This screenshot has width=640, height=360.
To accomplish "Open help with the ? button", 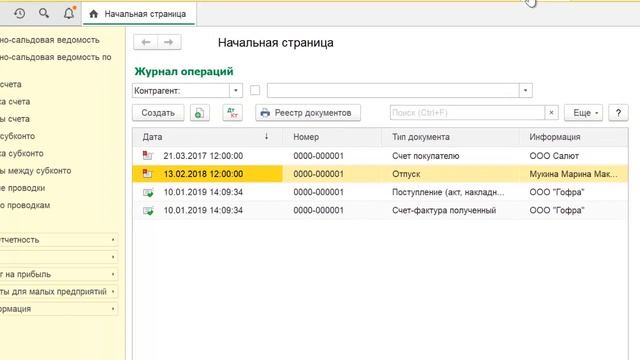I will [618, 113].
